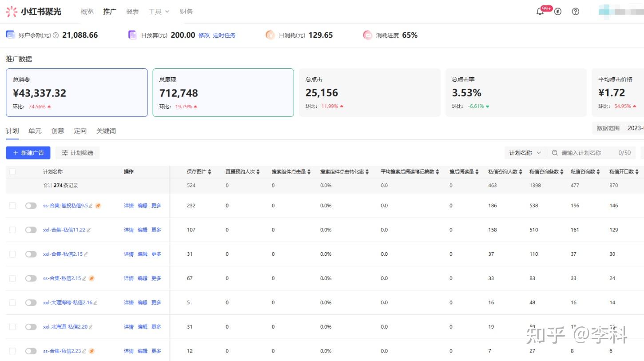Screen dimensions: 644x361
Task: Click the yen currency icon in header
Action: 558,12
